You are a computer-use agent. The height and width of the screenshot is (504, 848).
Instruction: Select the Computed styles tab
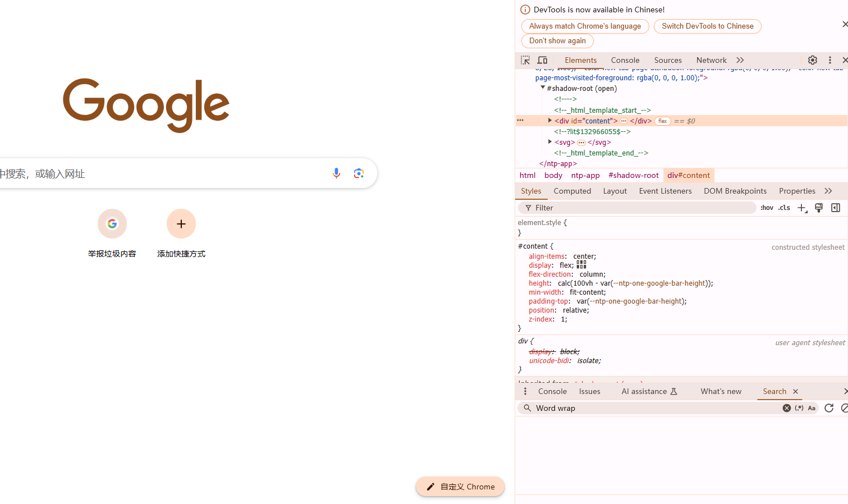[572, 191]
